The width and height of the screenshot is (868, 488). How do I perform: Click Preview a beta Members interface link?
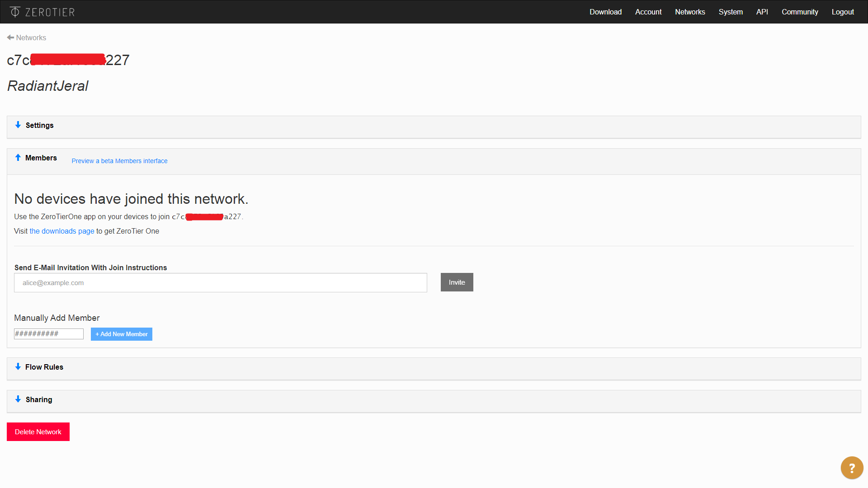[119, 161]
